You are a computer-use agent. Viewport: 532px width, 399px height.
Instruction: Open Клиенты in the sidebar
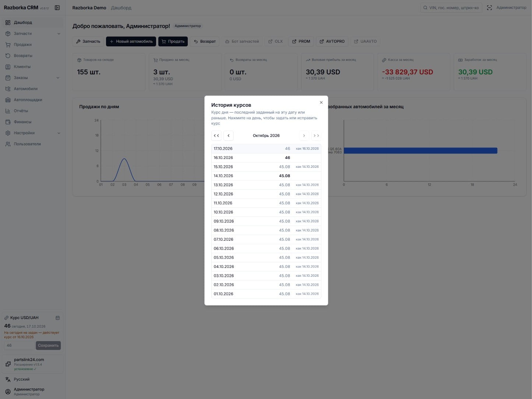[x=32, y=67]
